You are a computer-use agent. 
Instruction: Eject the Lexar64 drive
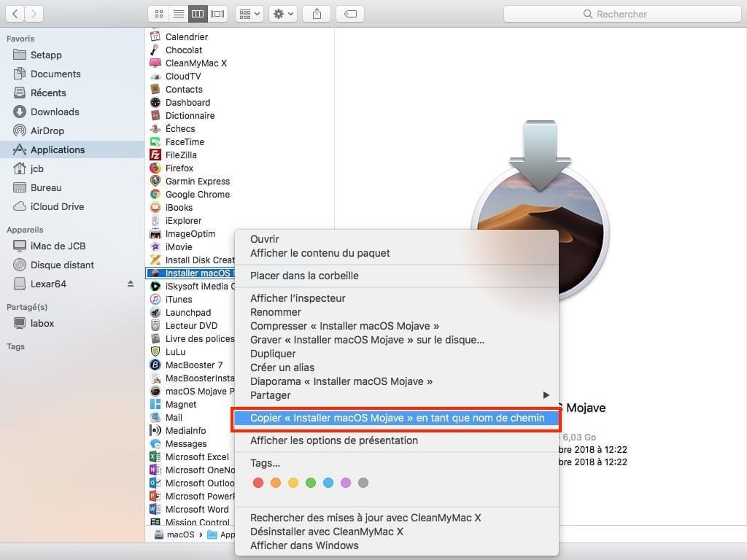tap(131, 284)
